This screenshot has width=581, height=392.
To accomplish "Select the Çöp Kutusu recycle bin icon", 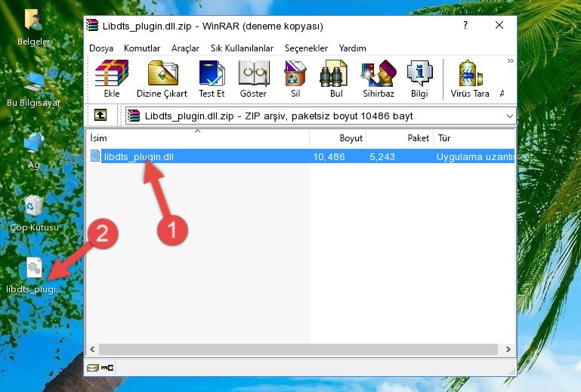I will [34, 213].
